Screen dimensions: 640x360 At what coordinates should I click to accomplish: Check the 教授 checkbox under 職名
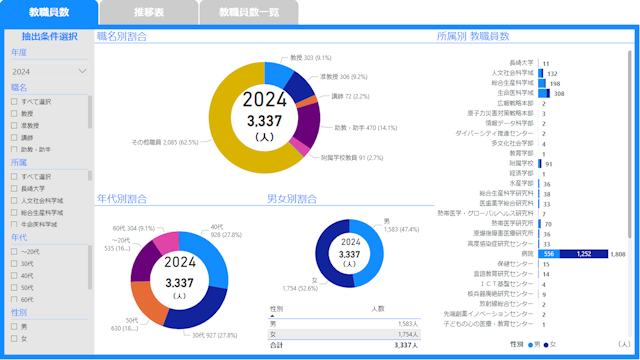14,113
